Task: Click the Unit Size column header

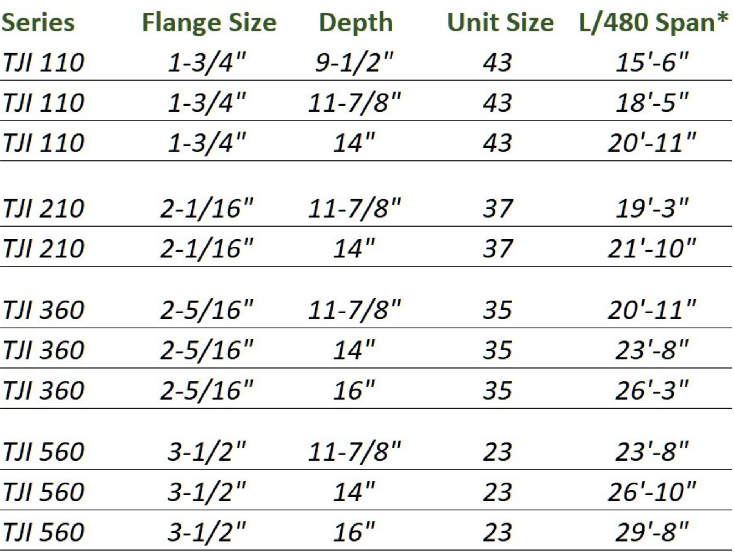Action: 501,22
